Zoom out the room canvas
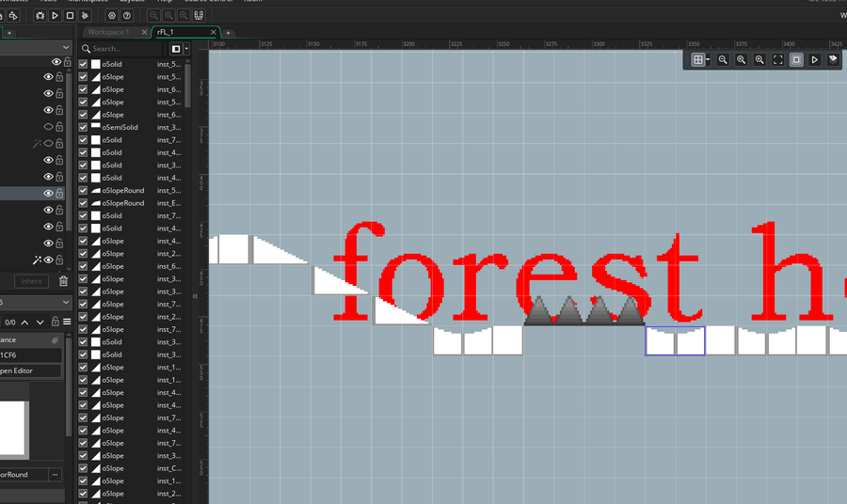Viewport: 847px width, 504px height. click(x=723, y=60)
